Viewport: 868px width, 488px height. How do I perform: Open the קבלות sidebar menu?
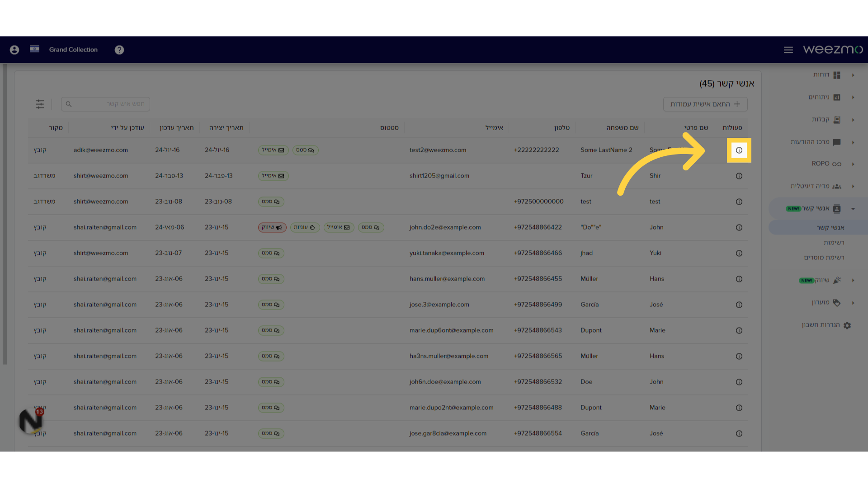click(x=826, y=119)
